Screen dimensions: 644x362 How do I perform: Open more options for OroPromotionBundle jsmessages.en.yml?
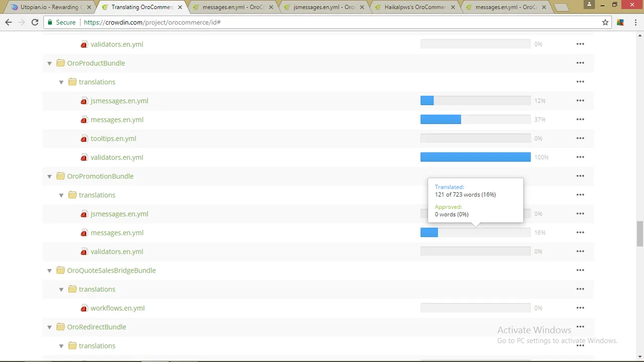(580, 214)
